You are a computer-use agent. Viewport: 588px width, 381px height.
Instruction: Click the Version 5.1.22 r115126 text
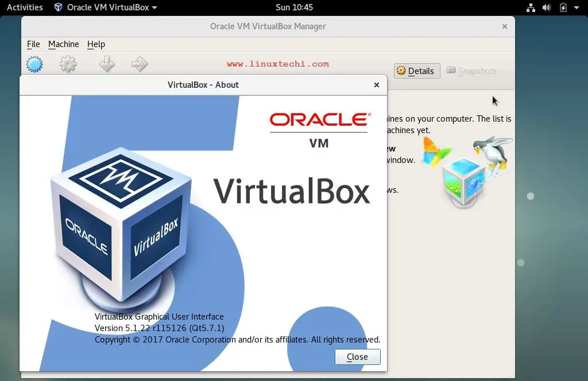tap(160, 328)
